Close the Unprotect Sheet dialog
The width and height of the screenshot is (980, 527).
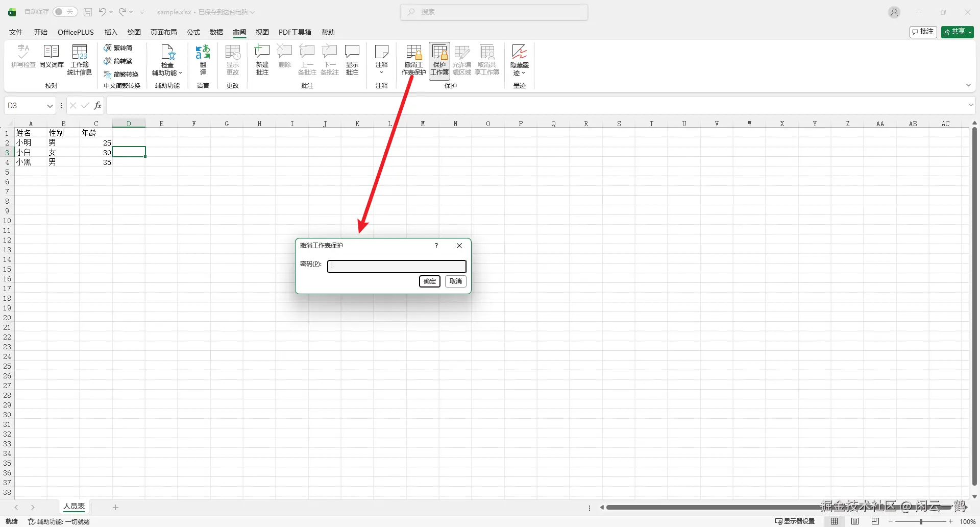click(459, 246)
